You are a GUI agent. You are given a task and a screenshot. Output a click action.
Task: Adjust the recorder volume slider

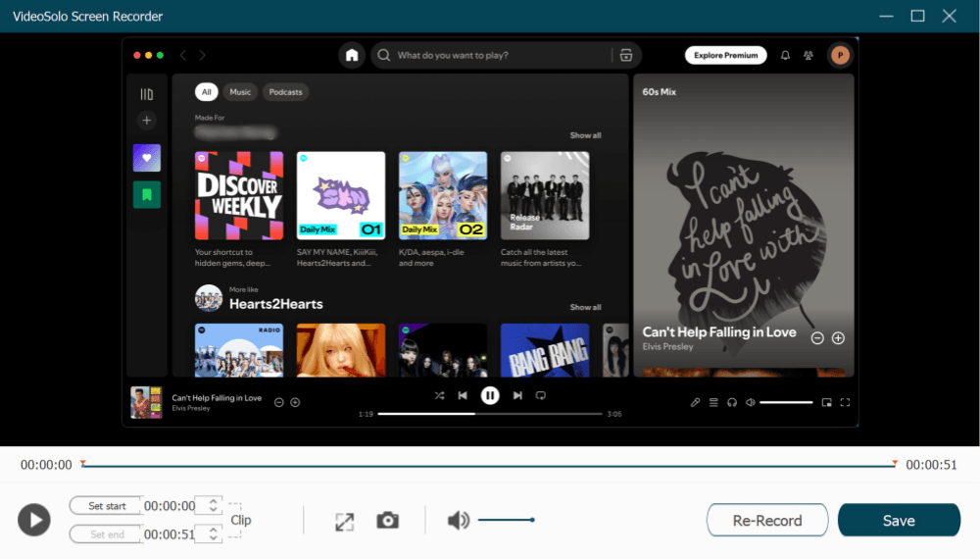point(506,520)
